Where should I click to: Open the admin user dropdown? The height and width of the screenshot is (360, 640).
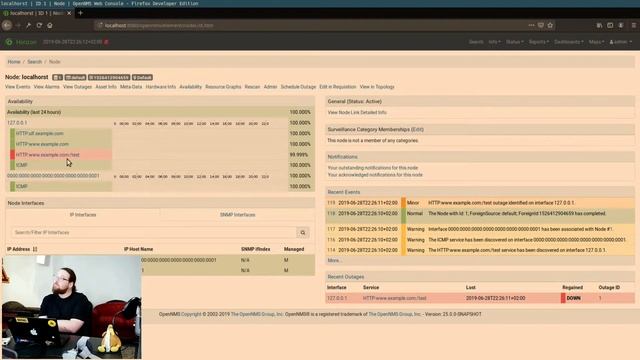click(620, 42)
